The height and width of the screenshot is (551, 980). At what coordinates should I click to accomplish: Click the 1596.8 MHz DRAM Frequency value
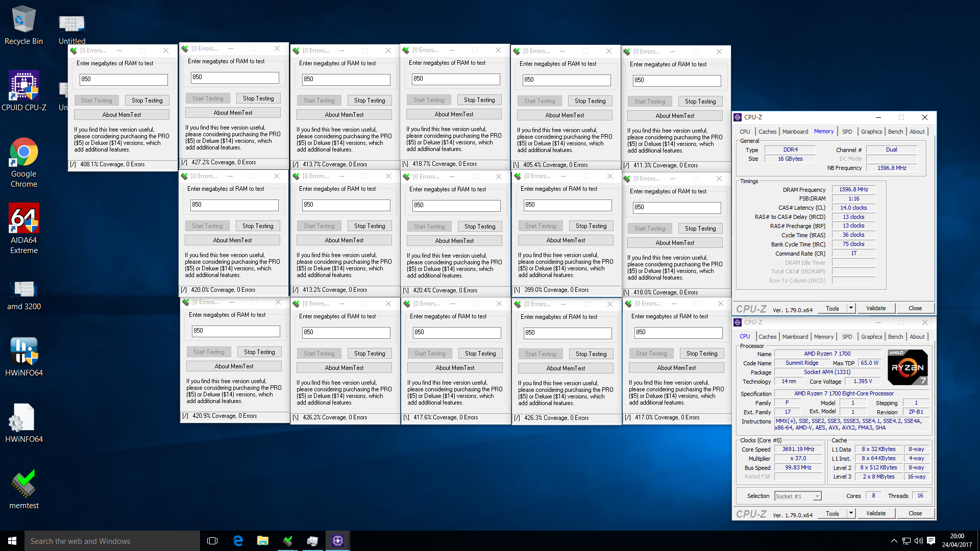(853, 190)
